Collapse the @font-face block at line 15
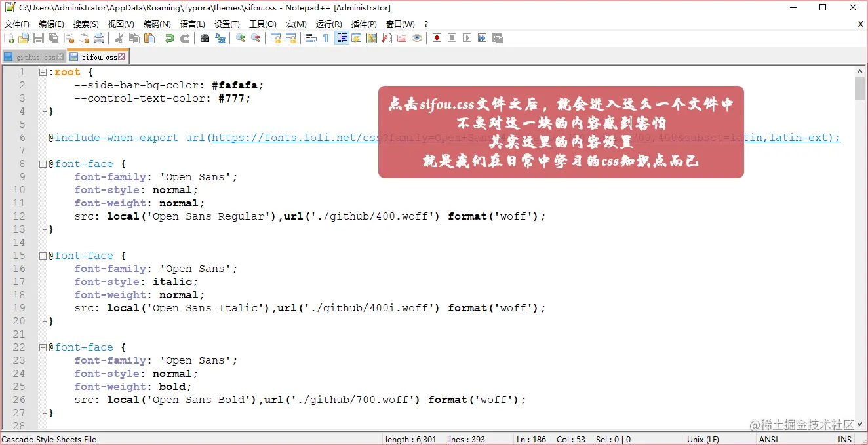 (43, 255)
